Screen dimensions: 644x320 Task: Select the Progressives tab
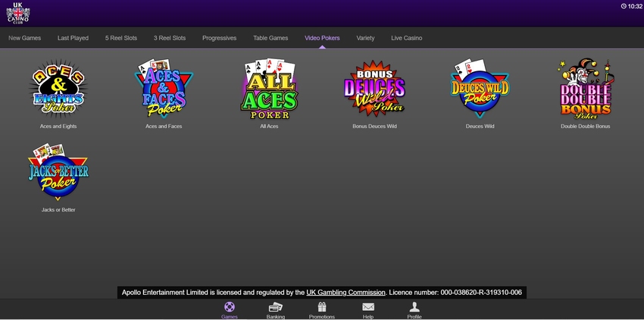219,38
